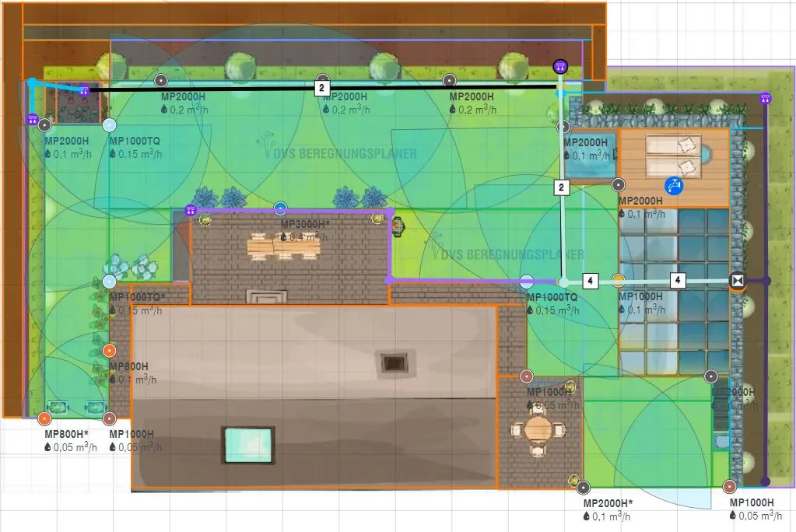Select MP2000H sprinkler at the pool's lower corner
796x532 pixels.
(710, 376)
